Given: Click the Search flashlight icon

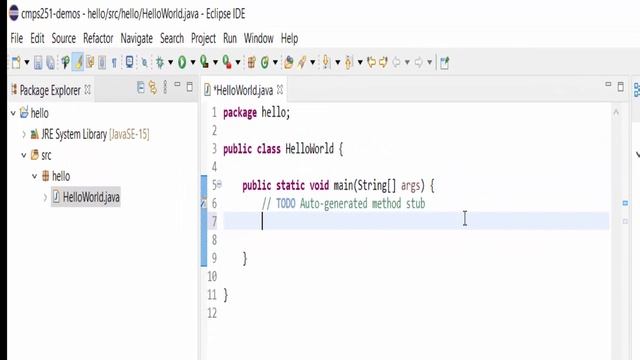Looking at the screenshot, I should (x=302, y=62).
